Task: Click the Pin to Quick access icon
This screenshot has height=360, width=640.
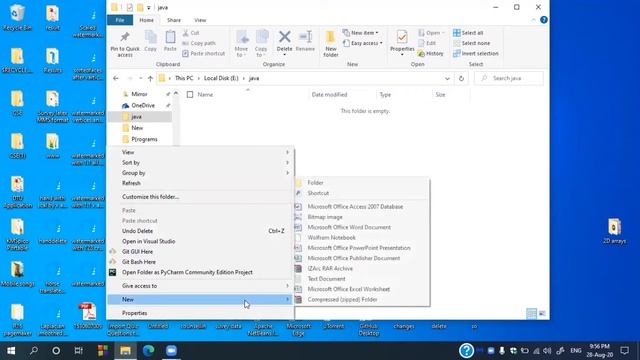Action: [125, 37]
